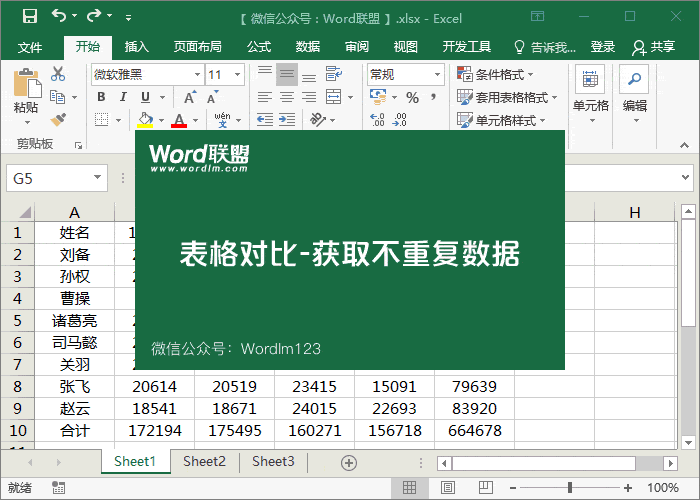Open the 插入 ribbon tab
This screenshot has width=700, height=500.
pyautogui.click(x=137, y=47)
